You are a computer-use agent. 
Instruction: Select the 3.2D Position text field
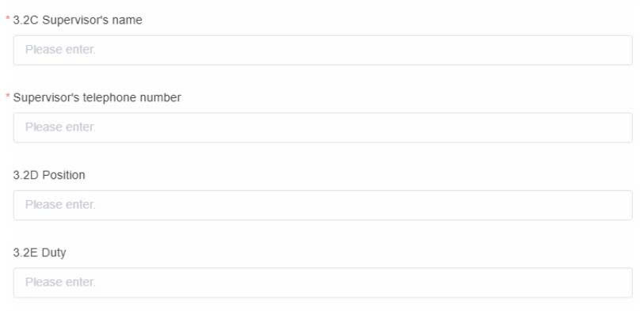[x=323, y=205]
